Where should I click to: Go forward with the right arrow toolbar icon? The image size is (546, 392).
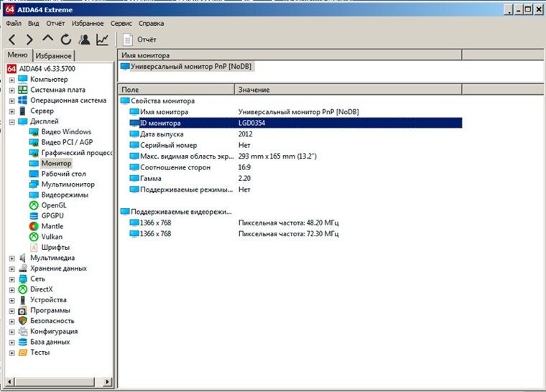click(30, 39)
